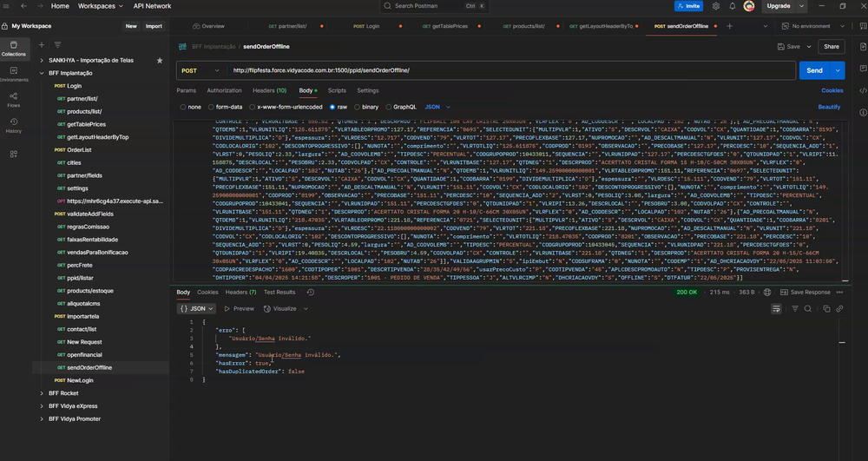Open the Environments sidebar panel
The width and height of the screenshot is (868, 461).
tap(13, 74)
